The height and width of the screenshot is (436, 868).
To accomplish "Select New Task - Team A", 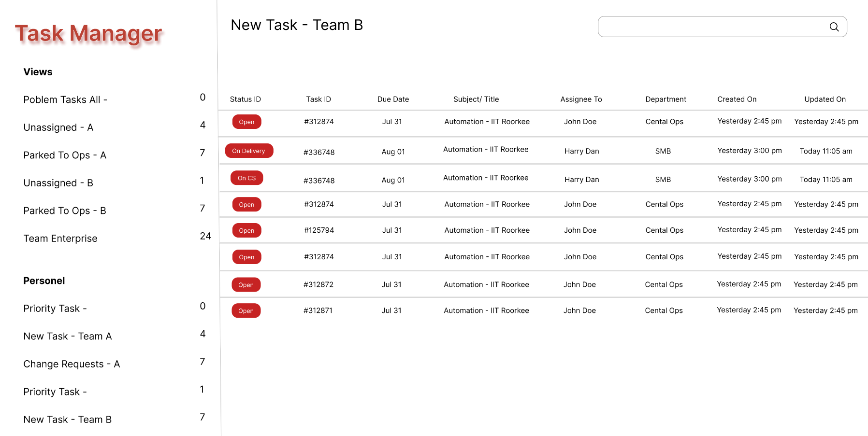I will [x=68, y=336].
